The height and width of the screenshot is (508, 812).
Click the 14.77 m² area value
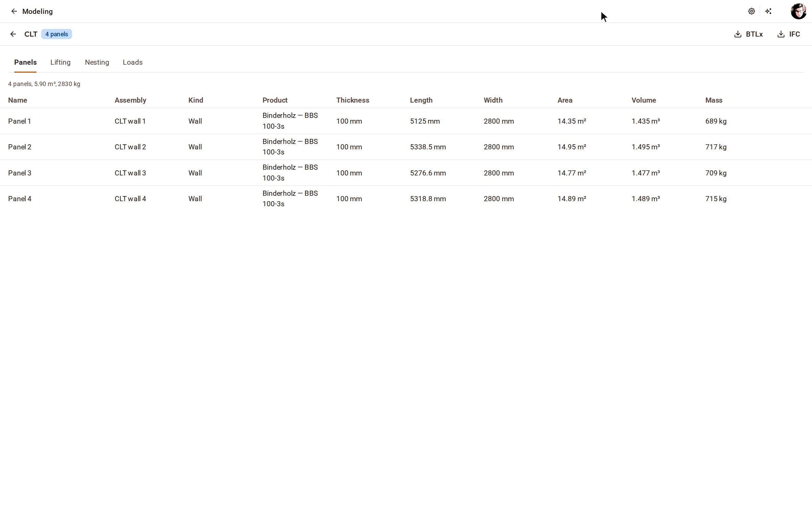(x=572, y=173)
